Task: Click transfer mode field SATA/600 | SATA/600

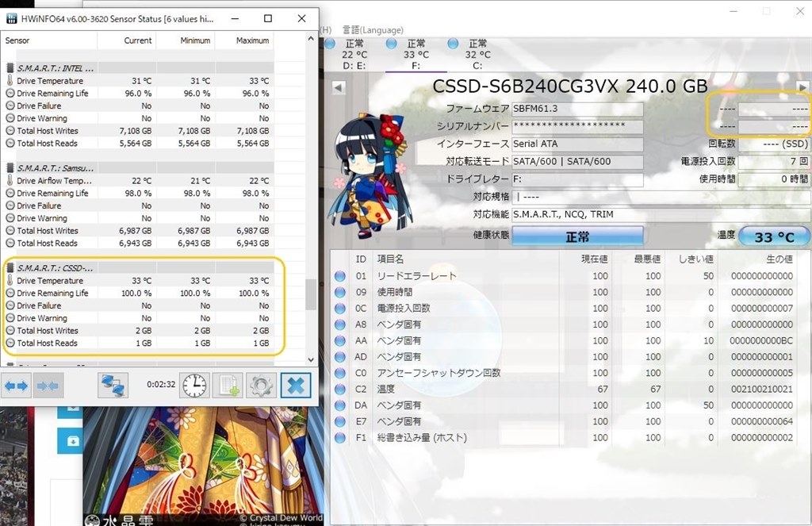Action: [x=577, y=162]
